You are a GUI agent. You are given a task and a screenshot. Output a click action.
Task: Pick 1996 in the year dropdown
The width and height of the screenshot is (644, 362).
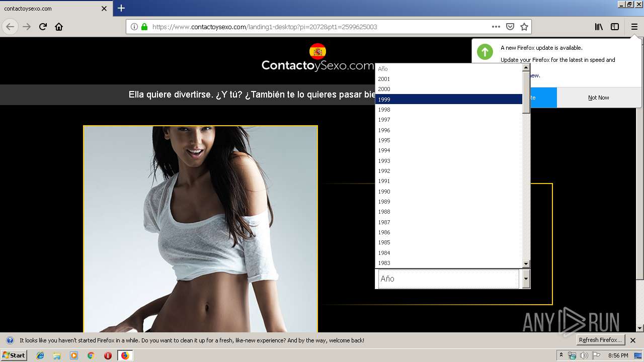(x=449, y=130)
